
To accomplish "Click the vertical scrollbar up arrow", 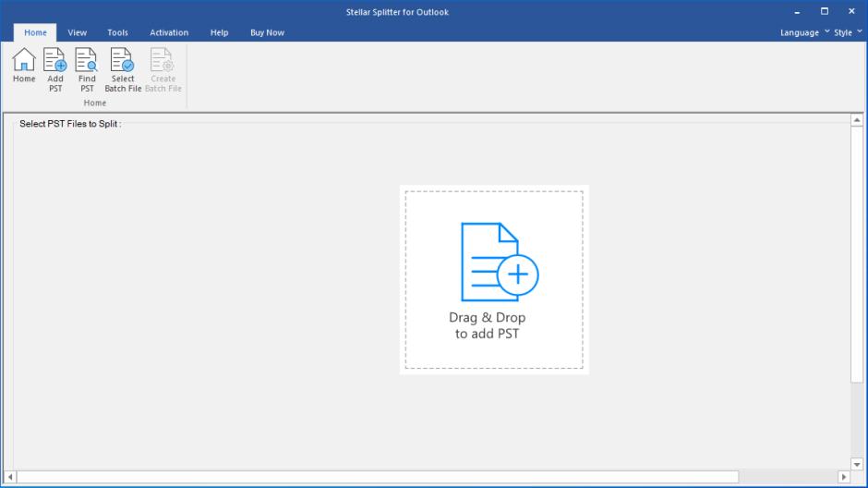I will coord(857,120).
